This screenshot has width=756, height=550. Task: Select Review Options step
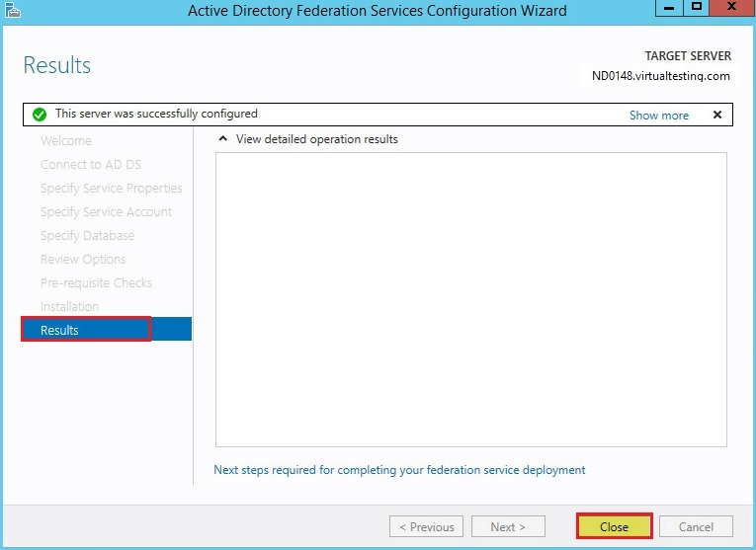tap(83, 259)
